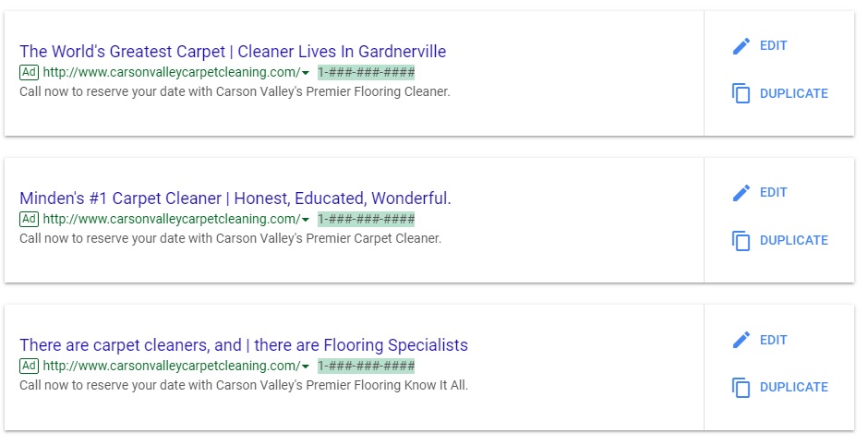Open "There are carpet cleaners" headline link
Screen dimensions: 868x445
tap(243, 345)
